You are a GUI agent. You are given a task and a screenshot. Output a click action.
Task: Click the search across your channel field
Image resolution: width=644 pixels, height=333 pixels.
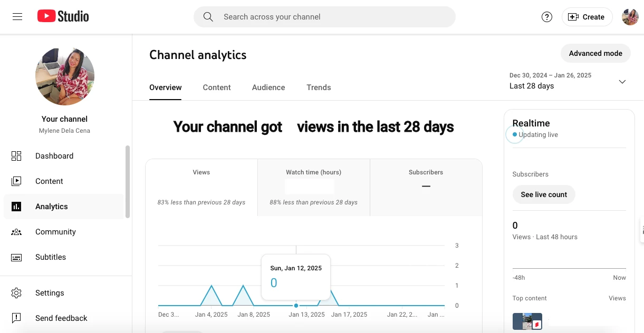[x=324, y=17]
